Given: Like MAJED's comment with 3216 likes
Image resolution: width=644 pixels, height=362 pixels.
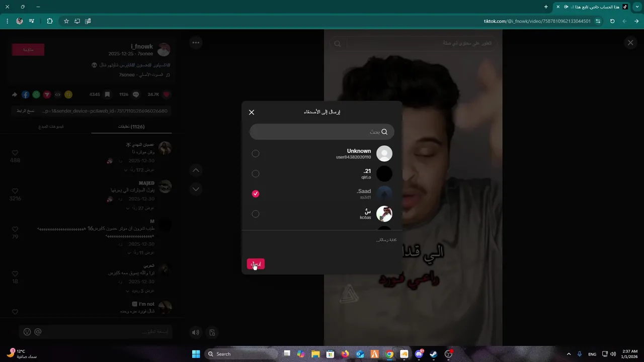Looking at the screenshot, I should [15, 191].
